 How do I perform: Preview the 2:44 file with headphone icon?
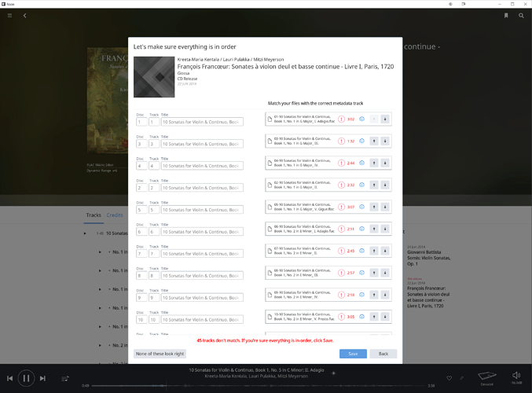tap(362, 163)
